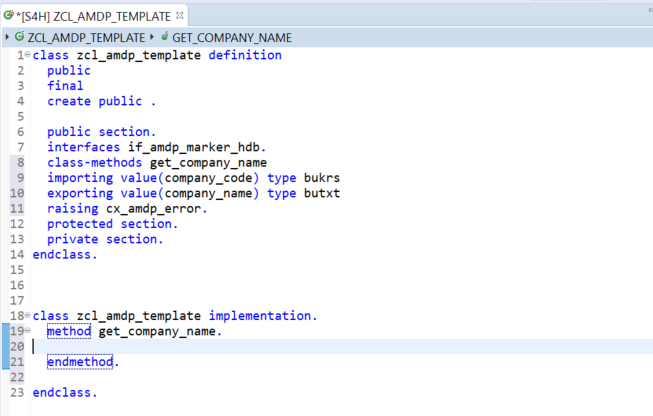Click 'cx_amdp_error' on line 11

point(154,209)
